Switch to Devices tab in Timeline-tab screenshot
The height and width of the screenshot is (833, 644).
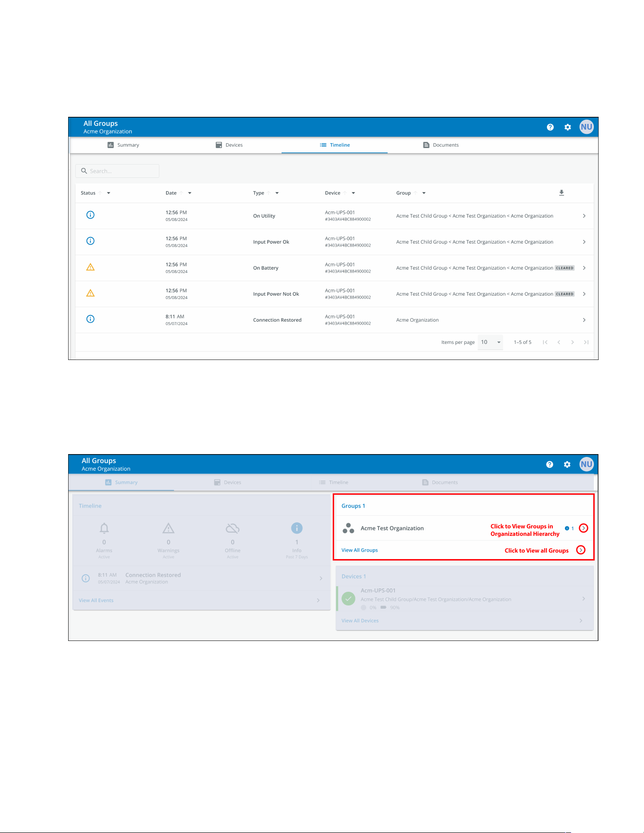click(229, 145)
